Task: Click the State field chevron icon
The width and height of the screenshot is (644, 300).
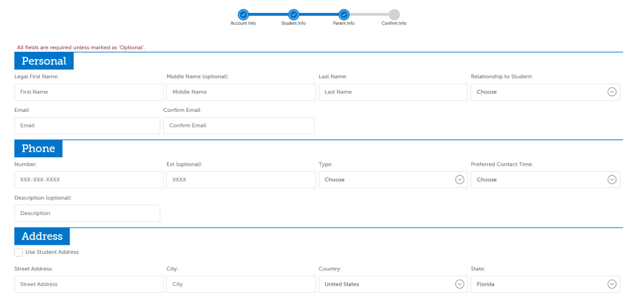Action: pos(612,284)
